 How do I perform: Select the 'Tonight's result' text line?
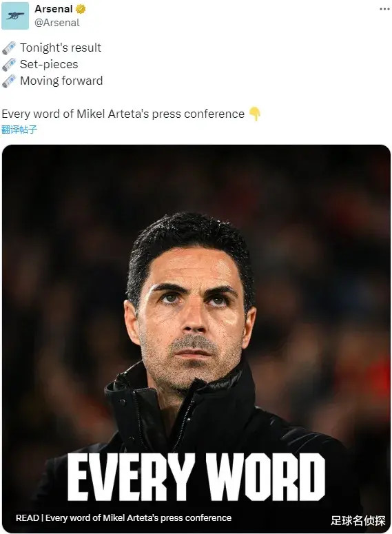[61, 48]
